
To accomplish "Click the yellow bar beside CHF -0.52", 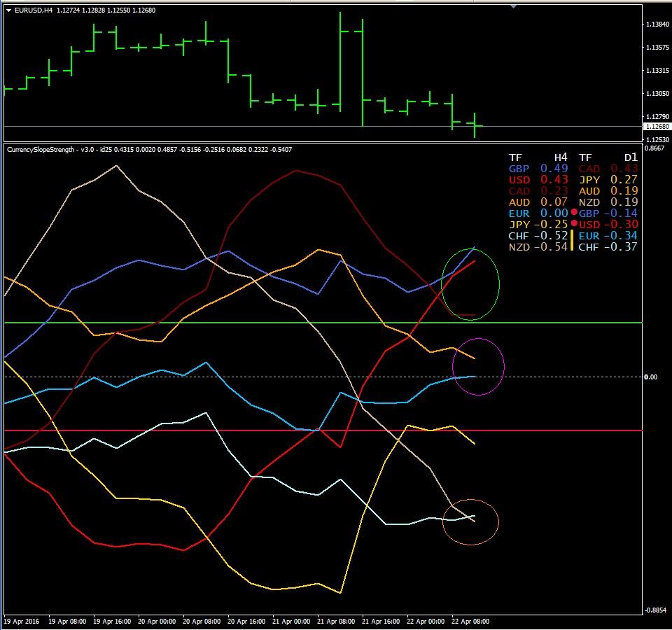I will tap(572, 240).
